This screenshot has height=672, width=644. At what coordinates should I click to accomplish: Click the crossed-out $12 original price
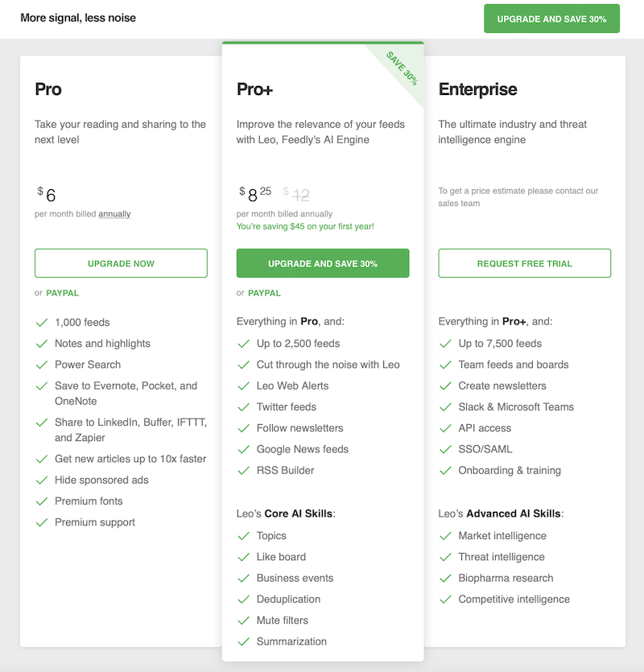point(299,195)
